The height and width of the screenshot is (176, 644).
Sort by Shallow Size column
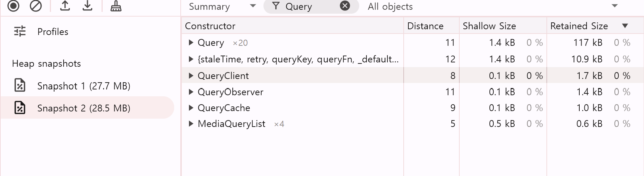pos(489,26)
